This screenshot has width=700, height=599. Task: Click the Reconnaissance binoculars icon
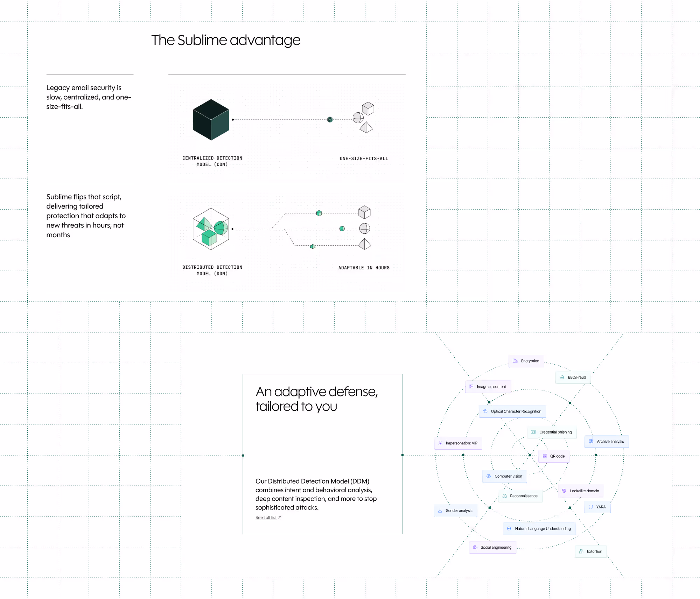pyautogui.click(x=504, y=496)
